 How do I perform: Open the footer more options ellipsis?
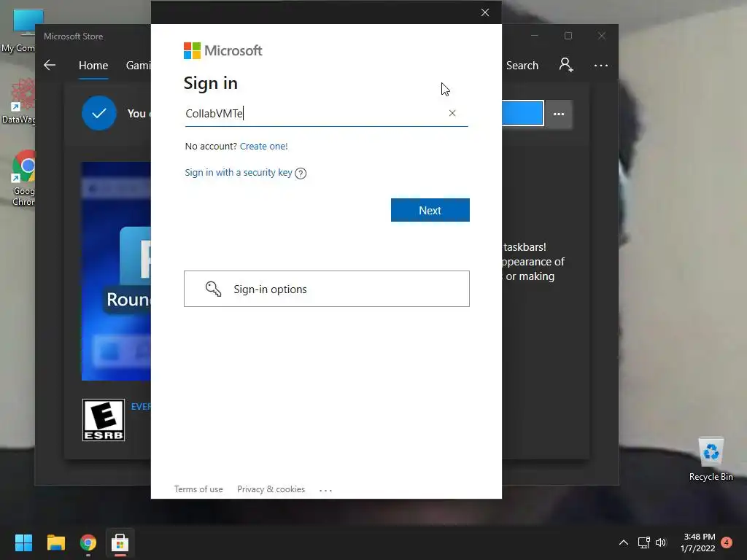(325, 489)
